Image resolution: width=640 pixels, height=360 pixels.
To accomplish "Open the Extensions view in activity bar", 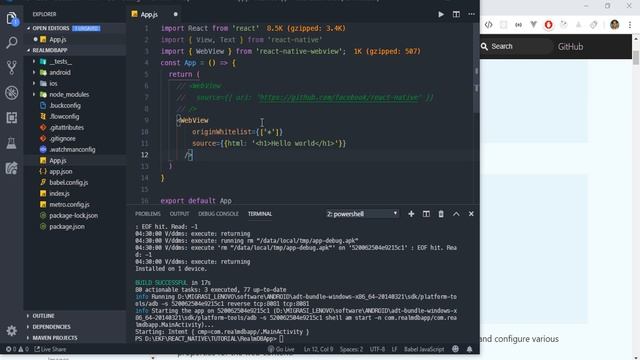I will click(x=12, y=118).
